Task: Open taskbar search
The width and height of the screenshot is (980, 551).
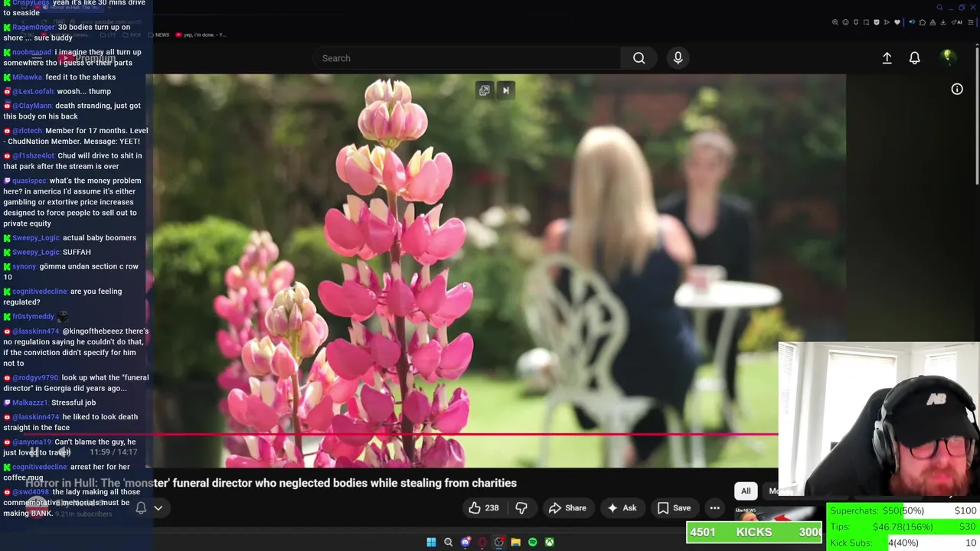Action: point(448,542)
